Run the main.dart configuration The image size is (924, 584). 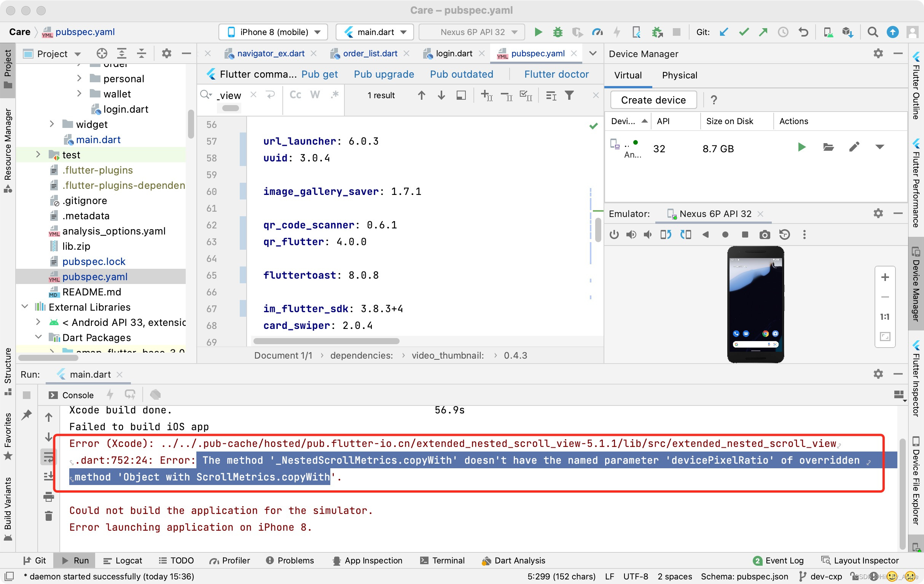pos(538,32)
